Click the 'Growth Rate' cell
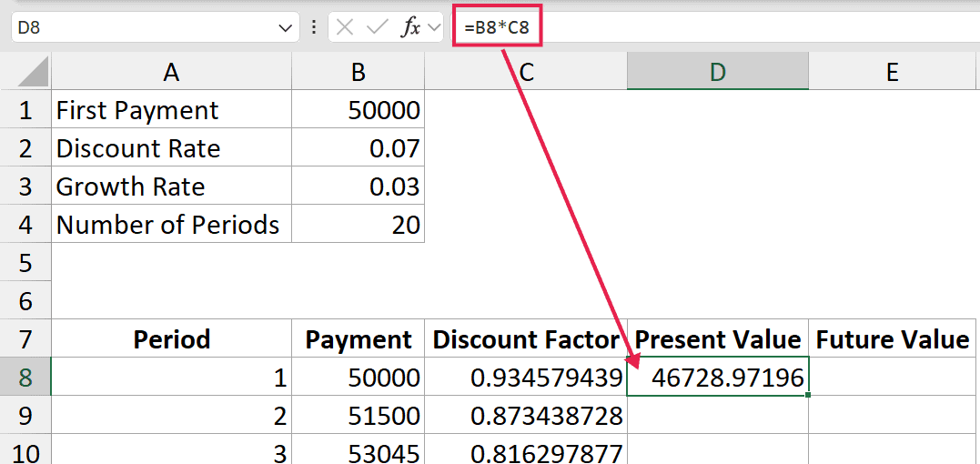 click(171, 187)
